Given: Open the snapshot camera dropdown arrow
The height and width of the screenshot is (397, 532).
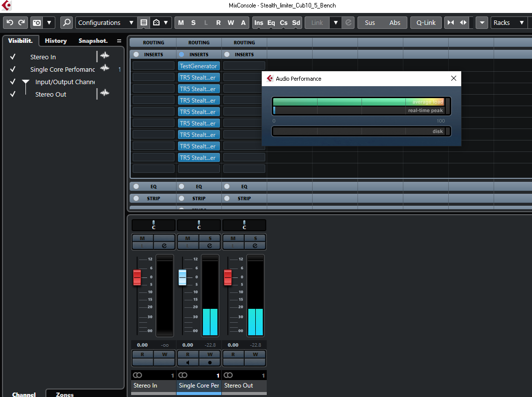Looking at the screenshot, I should [x=49, y=23].
